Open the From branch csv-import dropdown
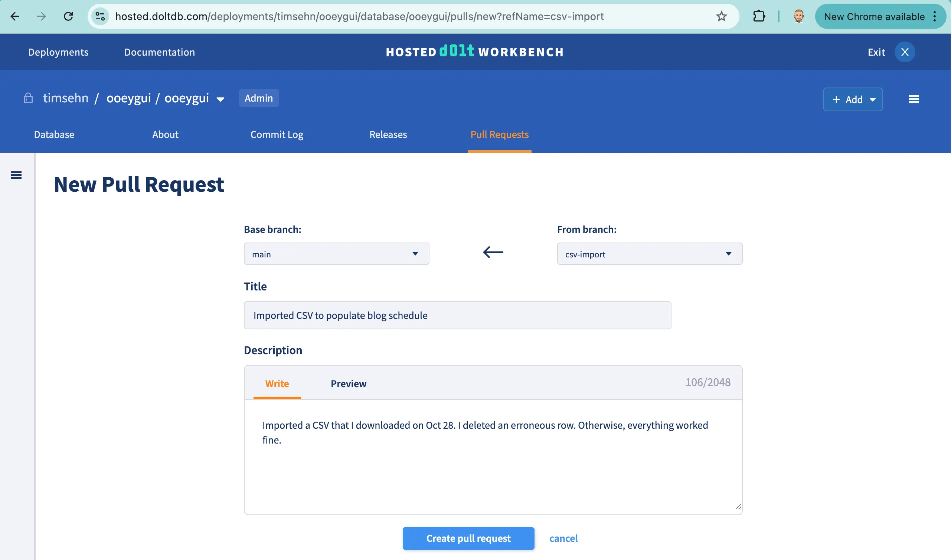The height and width of the screenshot is (560, 951). (649, 254)
